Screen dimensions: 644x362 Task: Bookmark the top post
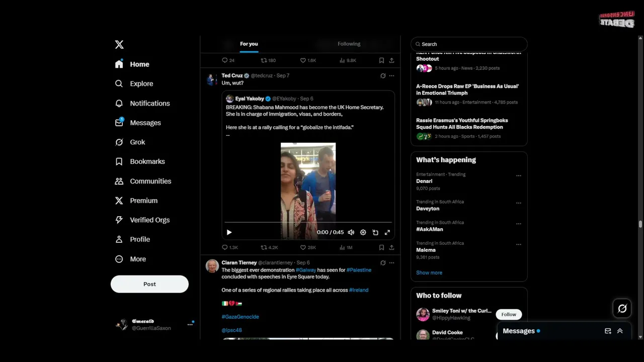pyautogui.click(x=381, y=60)
